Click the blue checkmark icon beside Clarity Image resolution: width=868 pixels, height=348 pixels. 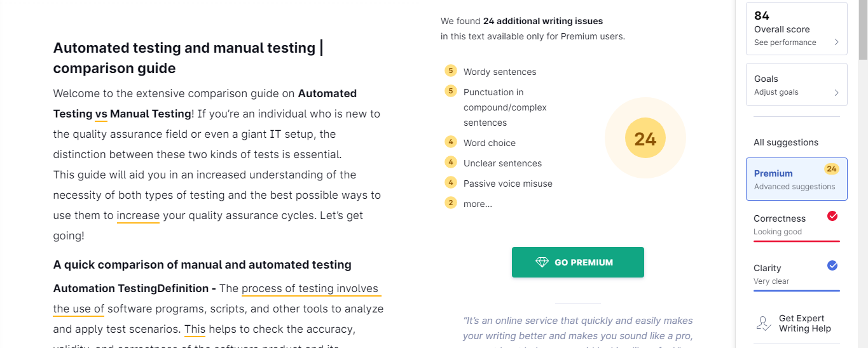(x=832, y=266)
